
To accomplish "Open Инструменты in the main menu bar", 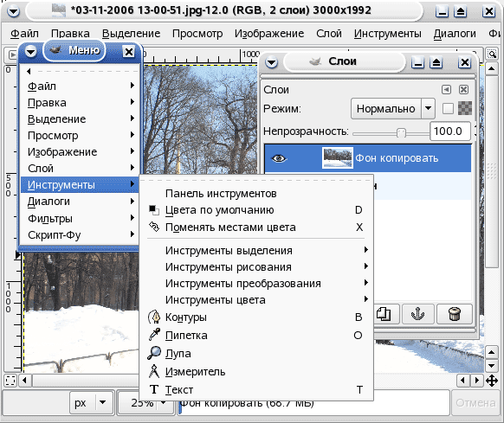I will coord(388,34).
